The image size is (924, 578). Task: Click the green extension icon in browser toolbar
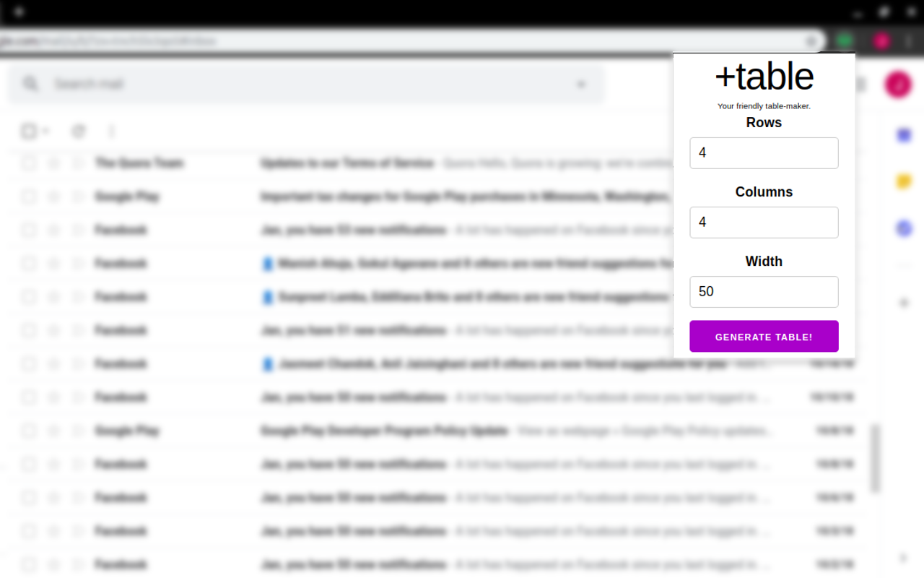(x=845, y=40)
